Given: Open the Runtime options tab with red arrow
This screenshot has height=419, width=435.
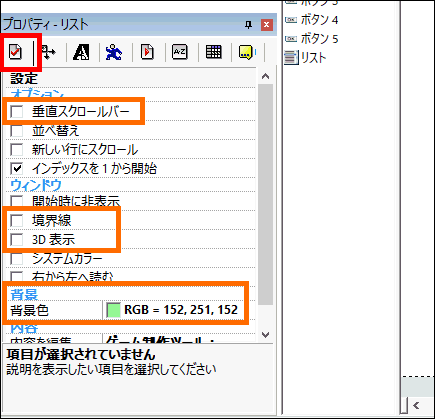Looking at the screenshot, I should coord(147,52).
